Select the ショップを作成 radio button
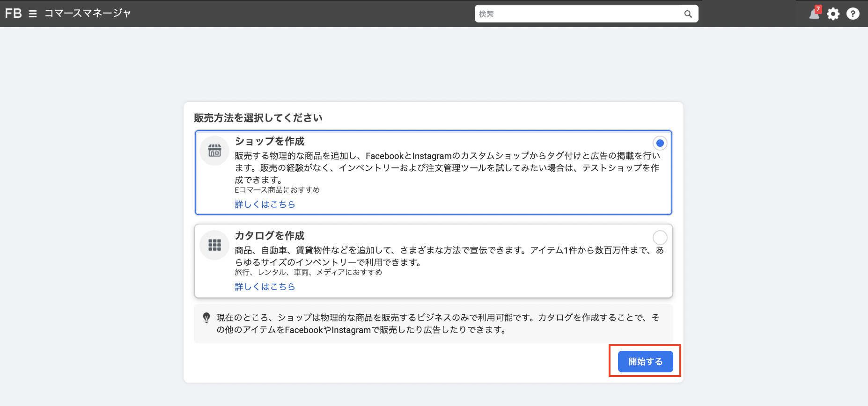This screenshot has width=868, height=406. tap(660, 143)
